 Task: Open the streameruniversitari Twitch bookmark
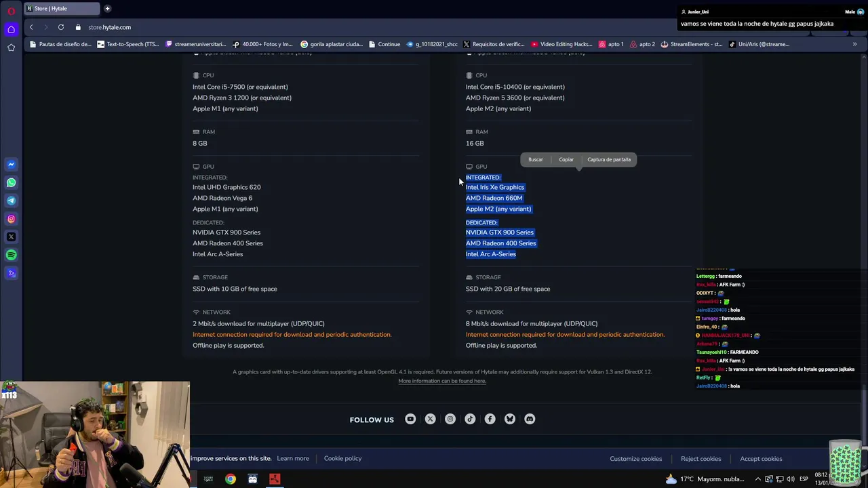coord(197,44)
